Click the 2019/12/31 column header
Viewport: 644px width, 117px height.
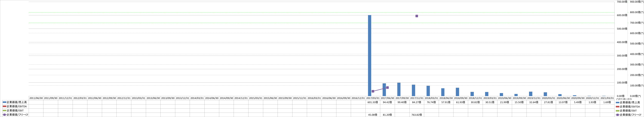coord(534,98)
